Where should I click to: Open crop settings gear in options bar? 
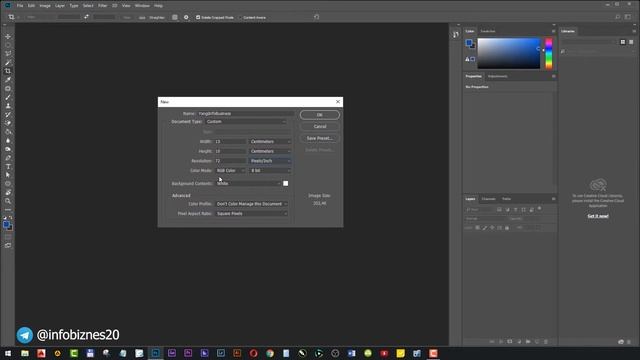pyautogui.click(x=186, y=17)
